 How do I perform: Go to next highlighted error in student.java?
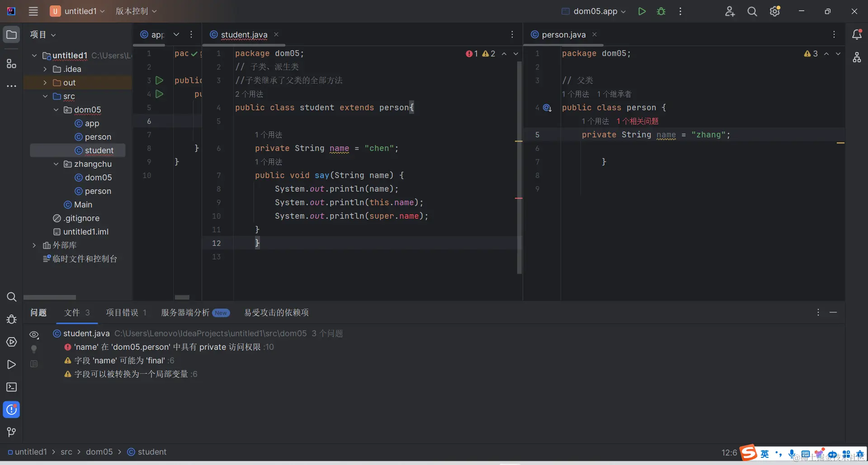516,54
